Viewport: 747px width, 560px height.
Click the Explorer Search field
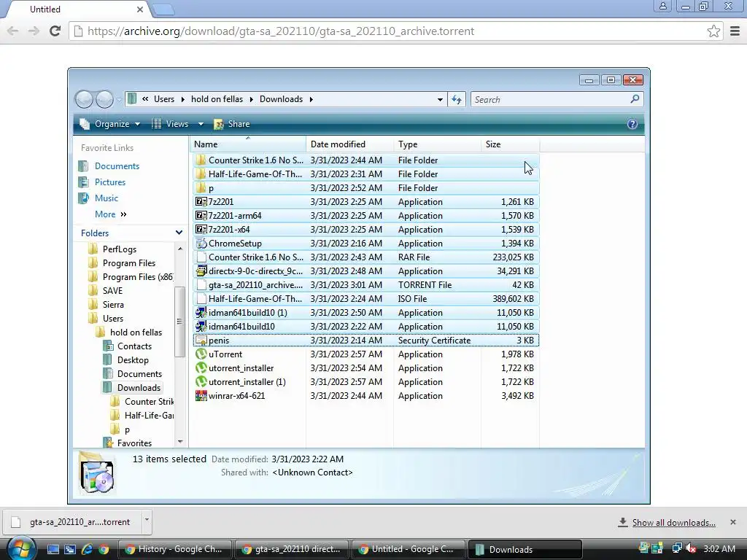pos(550,99)
